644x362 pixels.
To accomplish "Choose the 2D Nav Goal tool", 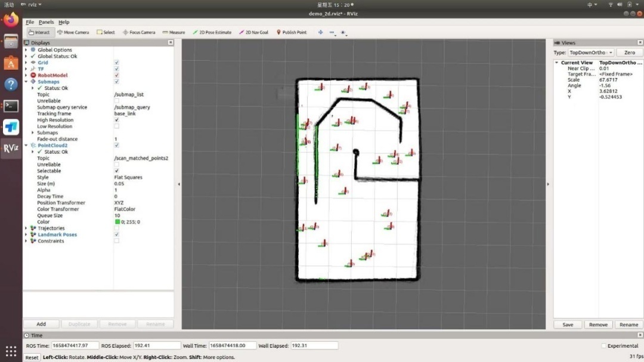I will [253, 32].
